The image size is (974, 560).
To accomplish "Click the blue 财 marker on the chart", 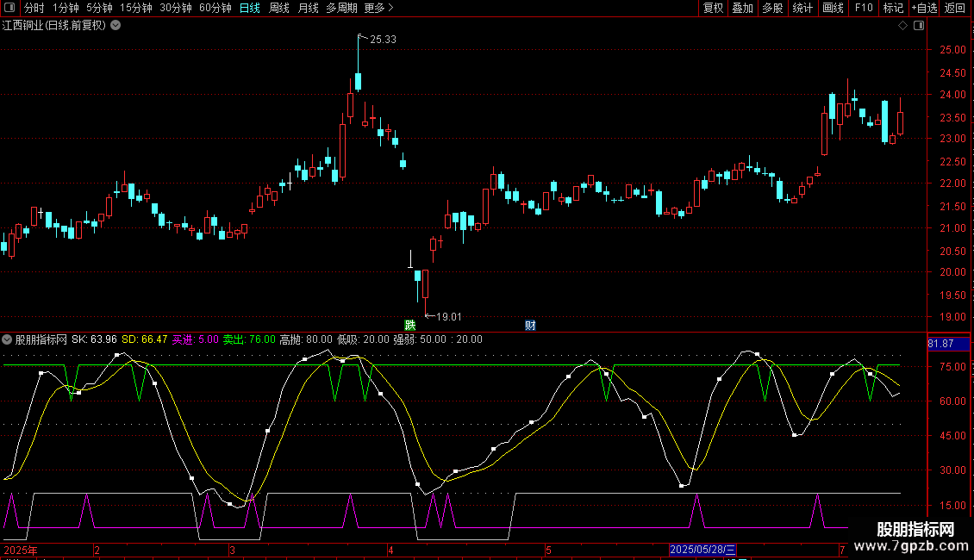I will (530, 325).
